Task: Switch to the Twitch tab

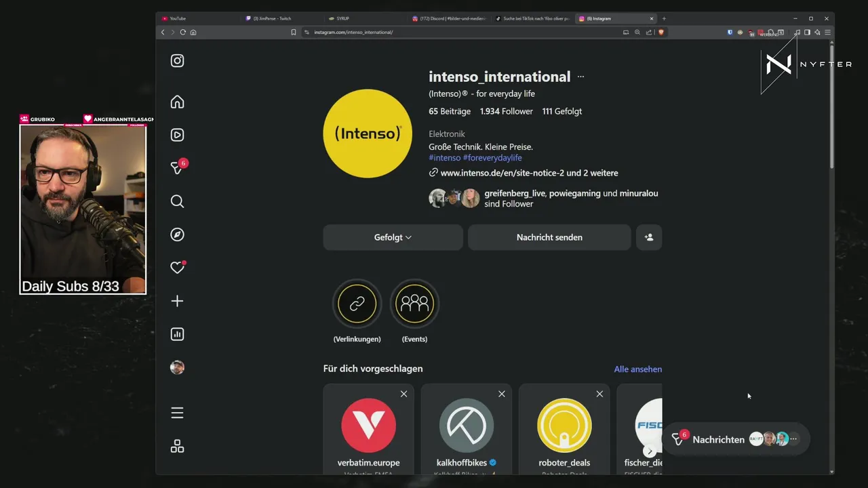Action: click(284, 18)
